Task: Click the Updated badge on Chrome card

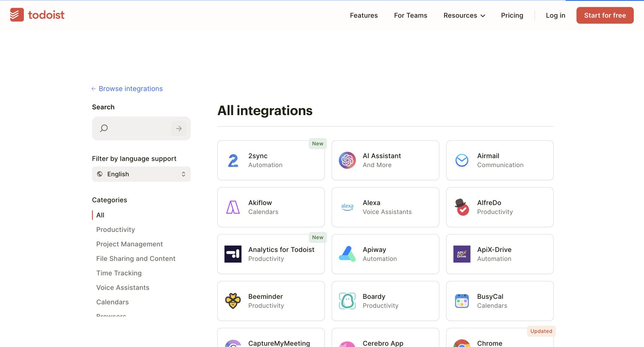Action: pyautogui.click(x=541, y=331)
